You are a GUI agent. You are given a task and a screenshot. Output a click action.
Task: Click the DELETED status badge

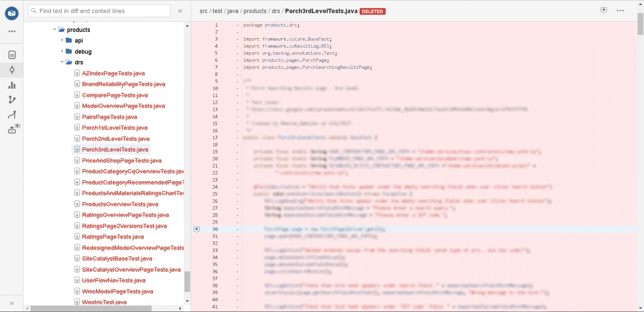pos(372,12)
